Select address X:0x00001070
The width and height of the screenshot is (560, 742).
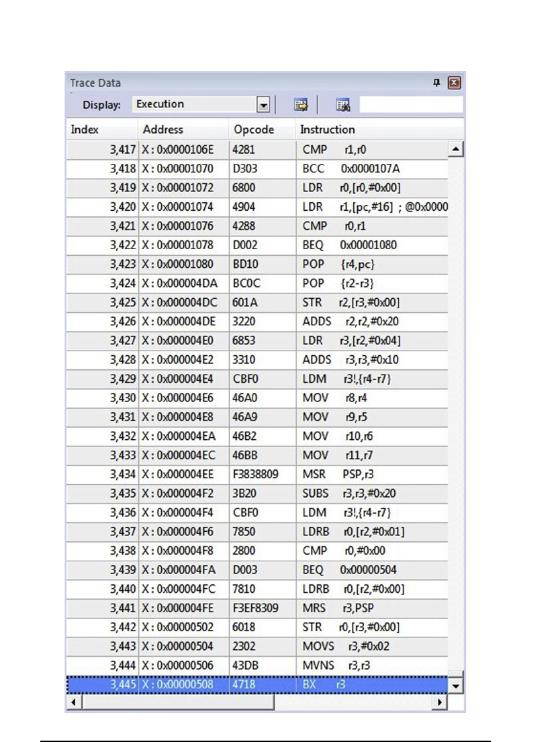[177, 169]
